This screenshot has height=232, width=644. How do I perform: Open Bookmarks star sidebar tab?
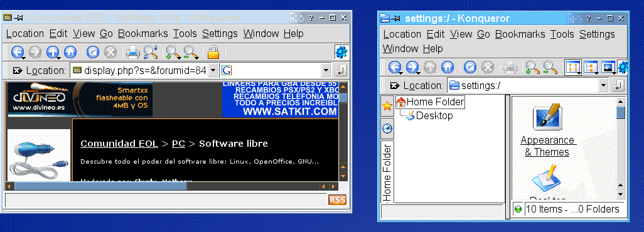[x=387, y=107]
